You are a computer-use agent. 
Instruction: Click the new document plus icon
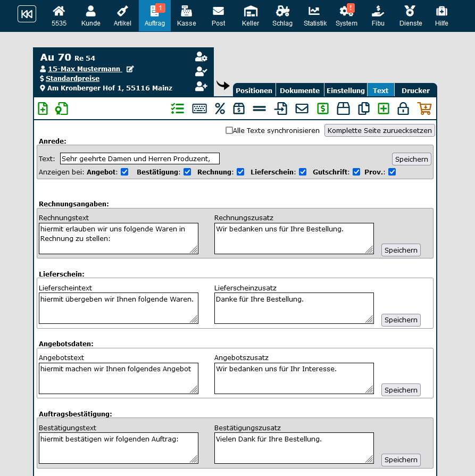(43, 109)
